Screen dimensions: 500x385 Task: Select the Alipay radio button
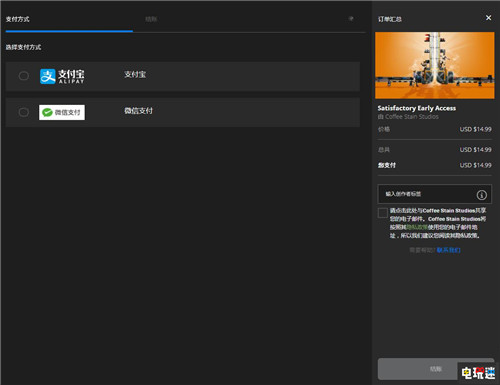(24, 76)
